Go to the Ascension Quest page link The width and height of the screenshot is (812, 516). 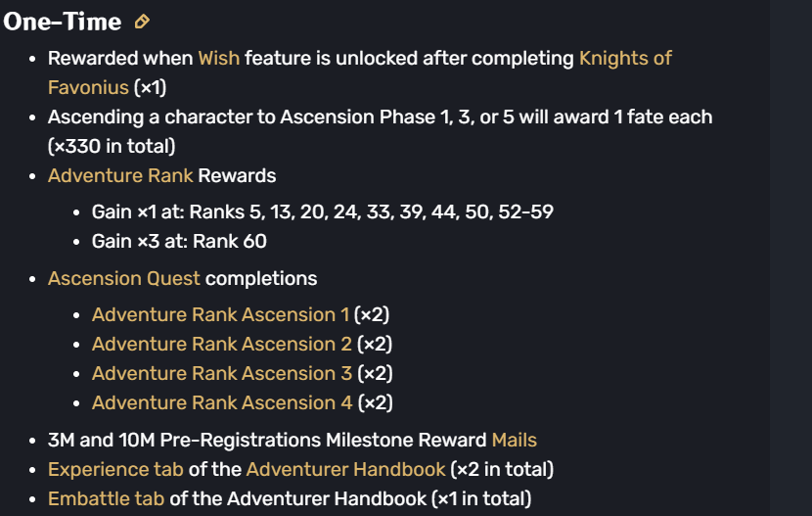[x=123, y=279]
